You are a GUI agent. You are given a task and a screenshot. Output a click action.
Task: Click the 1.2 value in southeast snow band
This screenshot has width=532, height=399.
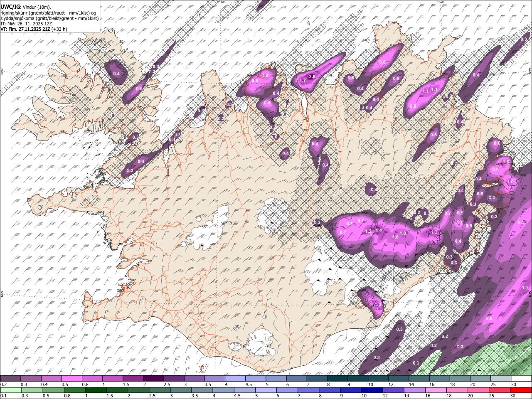coord(368,232)
